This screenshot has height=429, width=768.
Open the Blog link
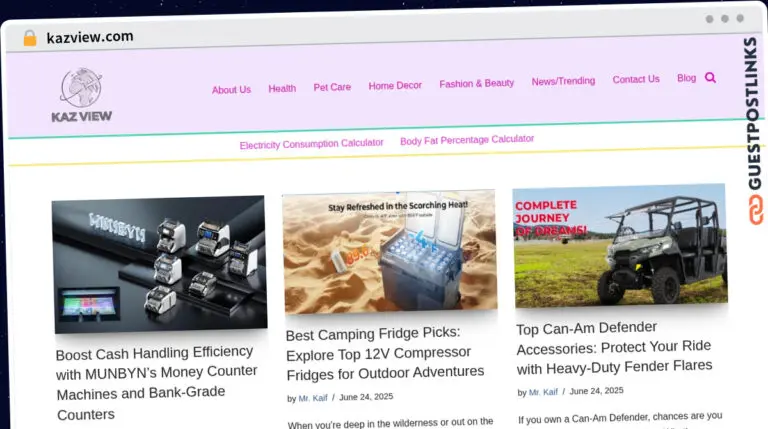point(686,78)
